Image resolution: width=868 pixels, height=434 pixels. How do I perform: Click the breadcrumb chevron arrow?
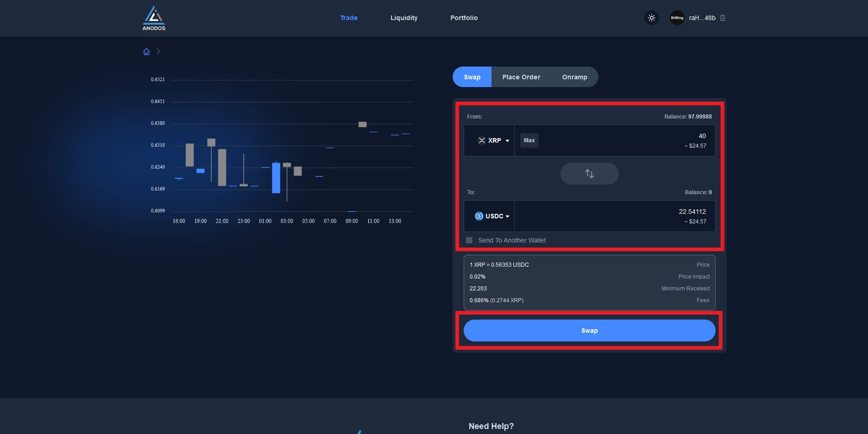(x=158, y=52)
